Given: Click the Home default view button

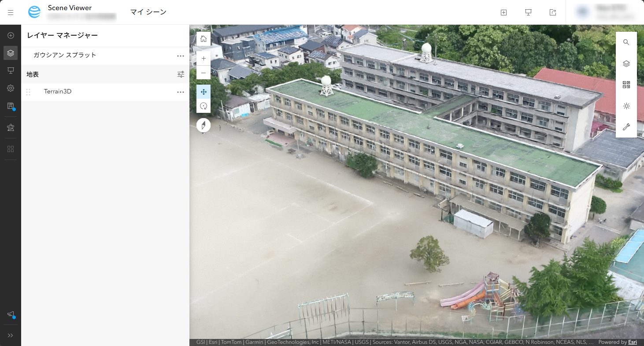Looking at the screenshot, I should [204, 39].
